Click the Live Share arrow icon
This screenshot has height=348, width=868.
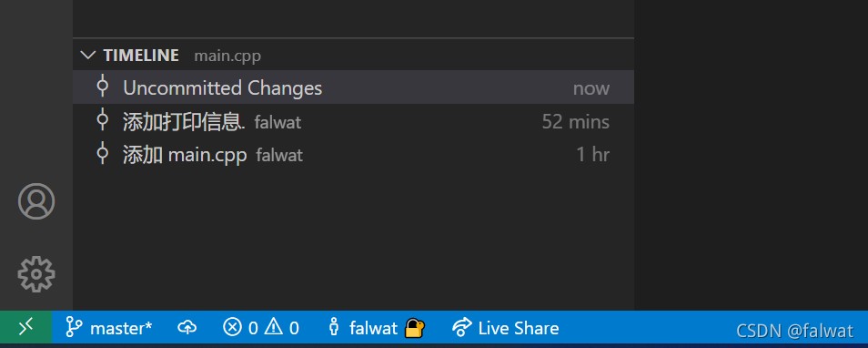[461, 328]
